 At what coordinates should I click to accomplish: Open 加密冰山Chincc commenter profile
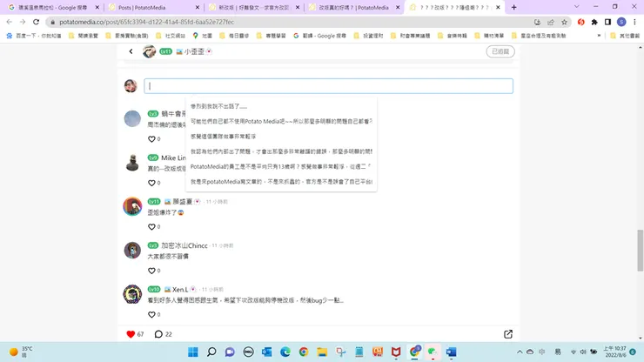click(x=184, y=245)
